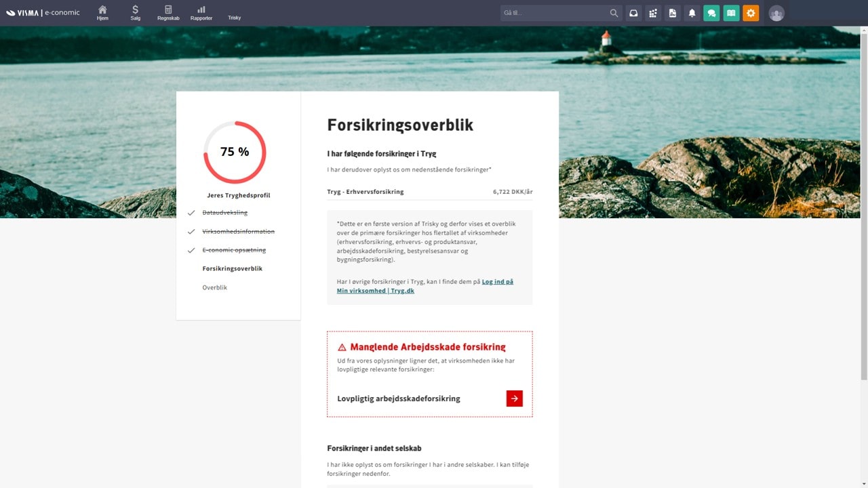Open the document file icon
The image size is (868, 488).
[x=673, y=13]
